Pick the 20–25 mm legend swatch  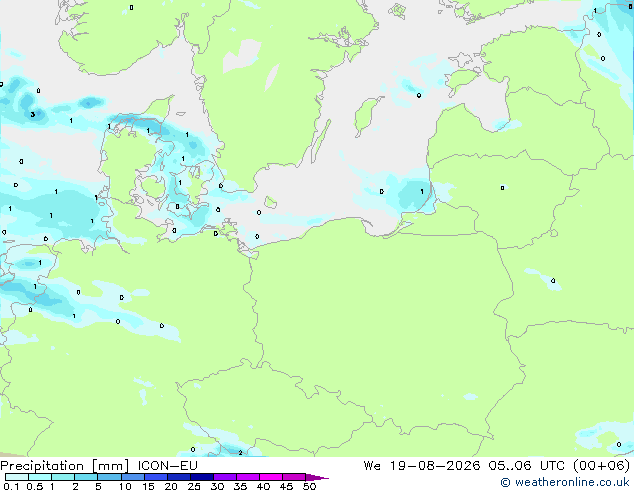click(179, 477)
